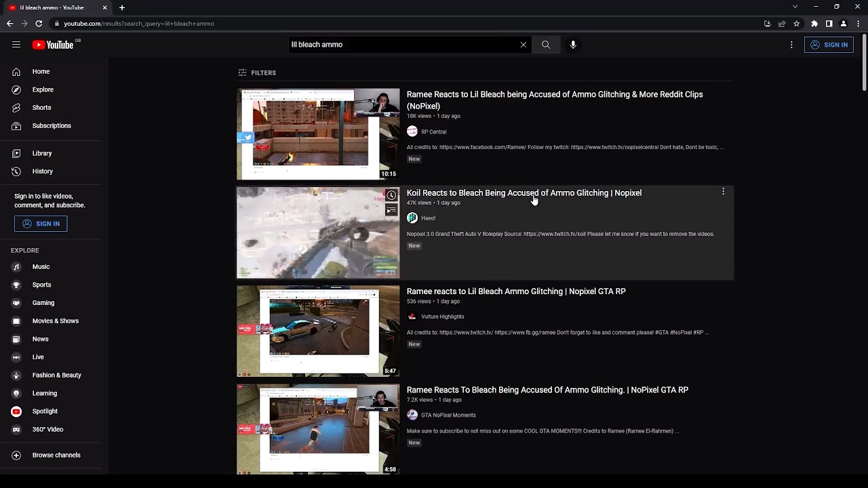Click the sidebar SIGN IN button

41,224
